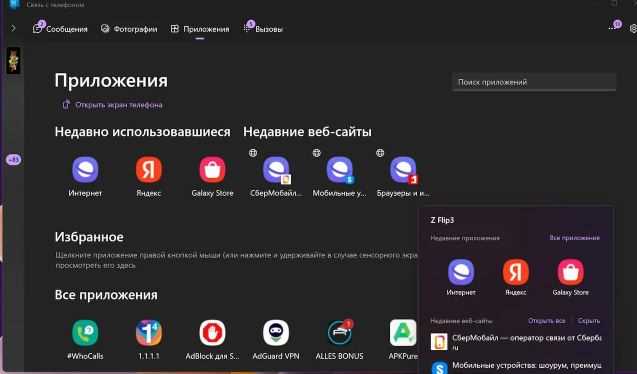Launch Интернет from recently used

[x=85, y=177]
